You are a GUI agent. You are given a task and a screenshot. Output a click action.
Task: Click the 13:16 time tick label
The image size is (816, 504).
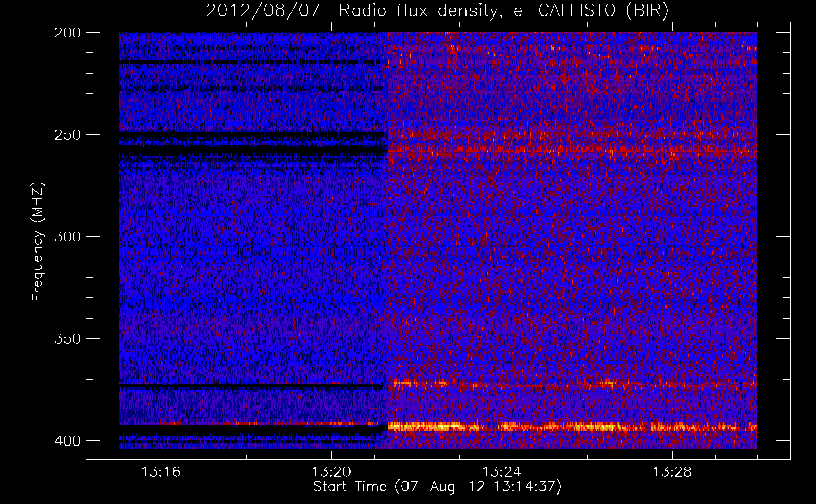tap(161, 472)
